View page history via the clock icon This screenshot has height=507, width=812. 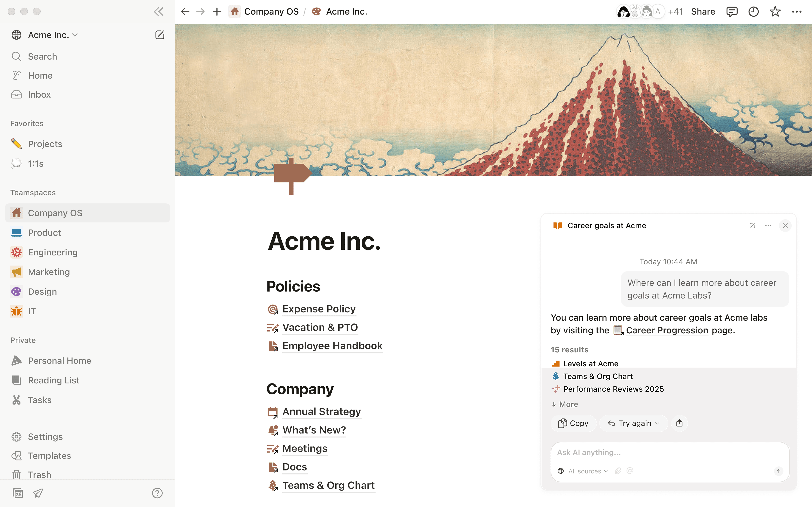point(754,11)
